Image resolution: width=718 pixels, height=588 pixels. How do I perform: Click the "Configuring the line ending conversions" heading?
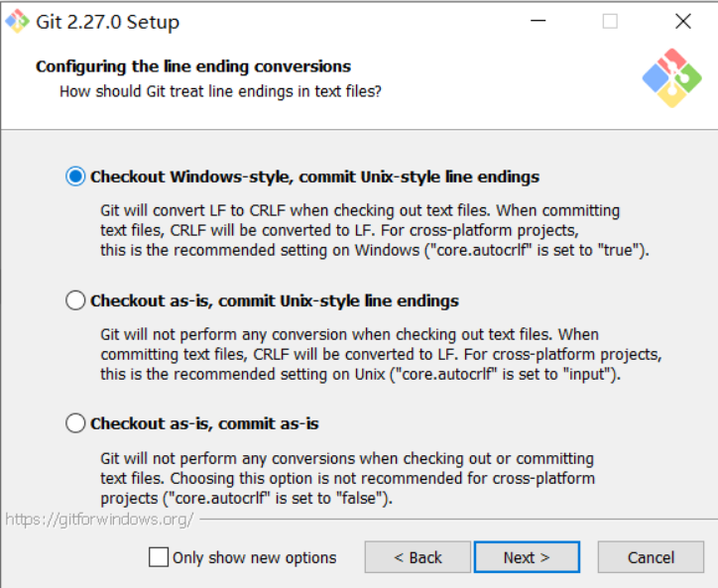(193, 66)
